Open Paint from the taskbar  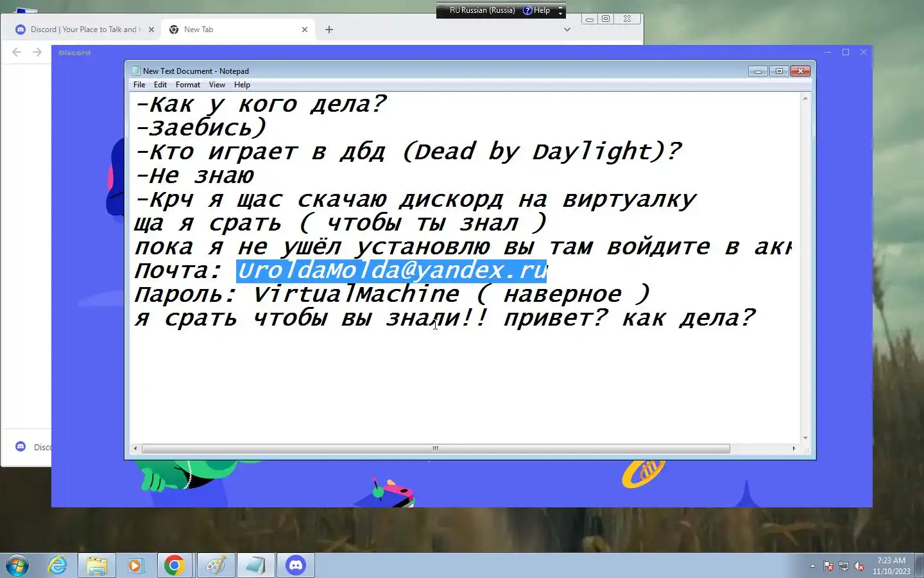216,566
